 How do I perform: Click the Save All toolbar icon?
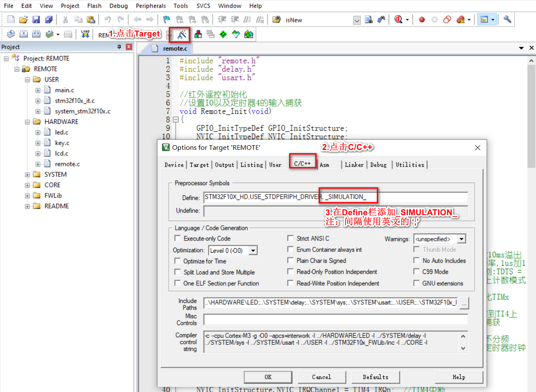49,19
